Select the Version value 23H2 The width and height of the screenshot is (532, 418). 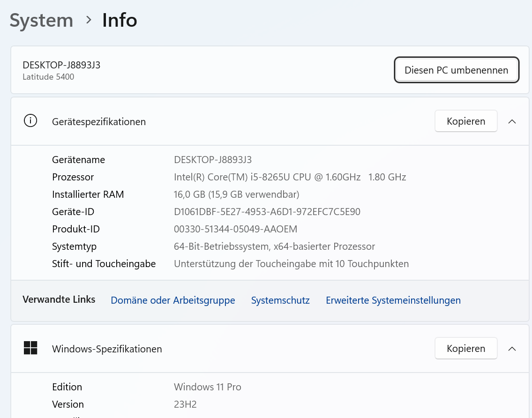click(185, 404)
